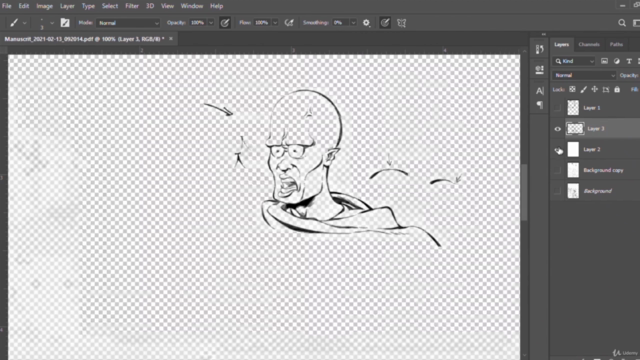Open the Help menu
Screen dimensions: 640x360
pos(216,6)
